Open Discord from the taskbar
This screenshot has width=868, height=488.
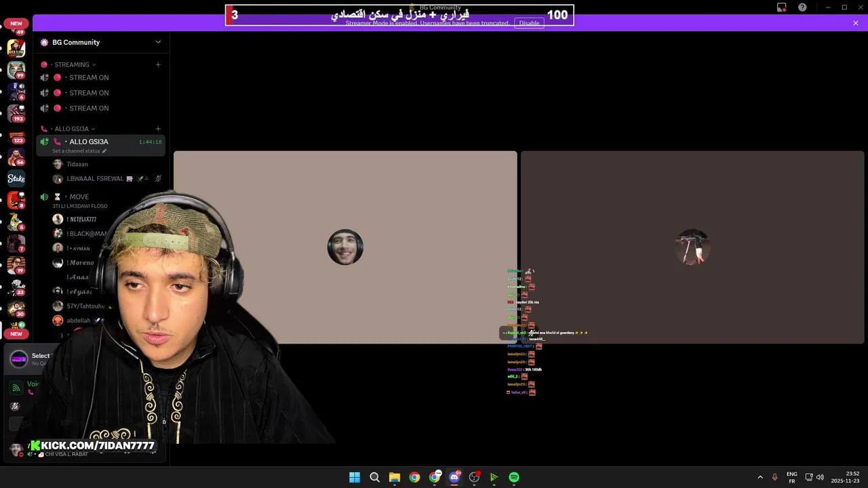click(x=454, y=477)
